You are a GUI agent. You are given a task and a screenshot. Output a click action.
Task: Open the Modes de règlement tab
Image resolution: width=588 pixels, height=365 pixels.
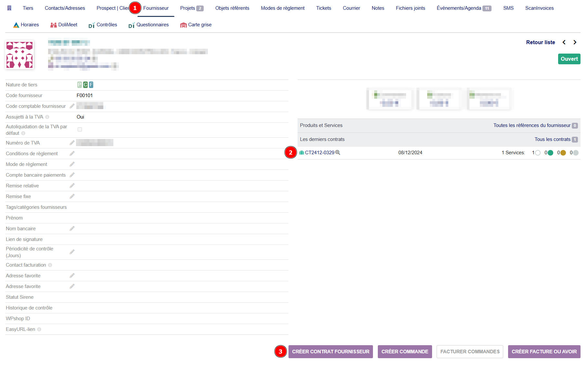[283, 8]
